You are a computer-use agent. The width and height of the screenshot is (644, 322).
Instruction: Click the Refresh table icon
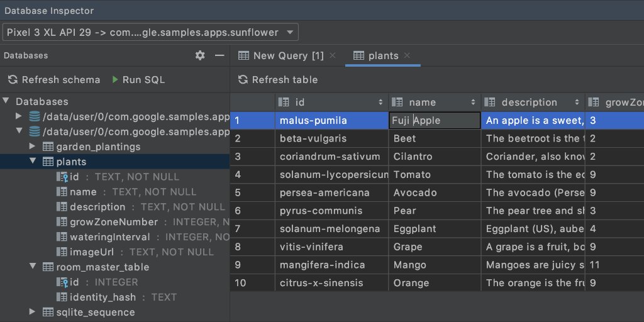pos(243,80)
